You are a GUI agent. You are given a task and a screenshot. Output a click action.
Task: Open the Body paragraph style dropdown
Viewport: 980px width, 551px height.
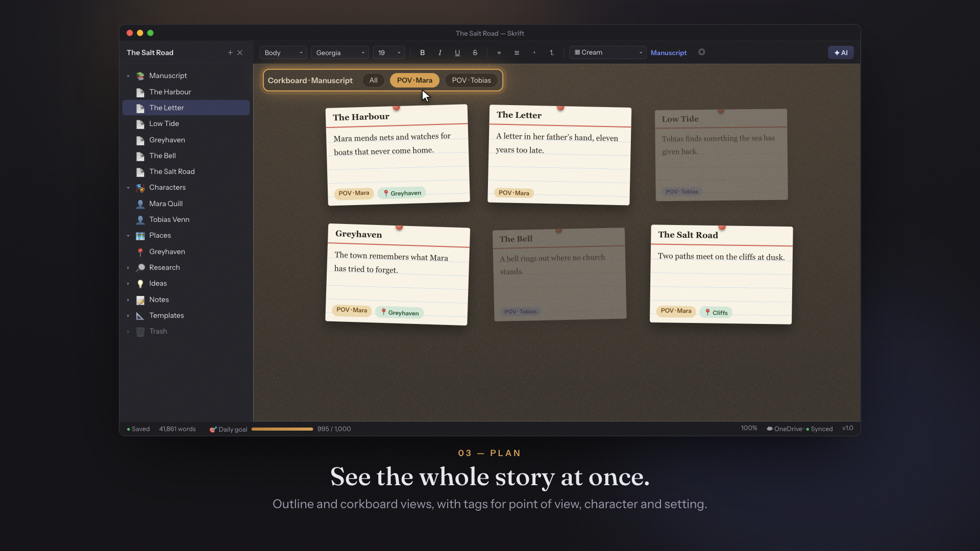[283, 53]
